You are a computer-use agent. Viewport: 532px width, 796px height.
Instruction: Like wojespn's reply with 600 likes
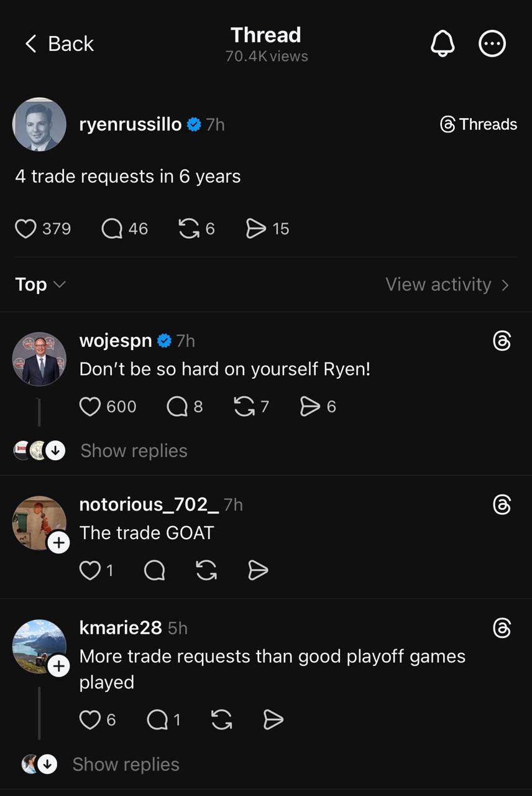click(x=90, y=407)
